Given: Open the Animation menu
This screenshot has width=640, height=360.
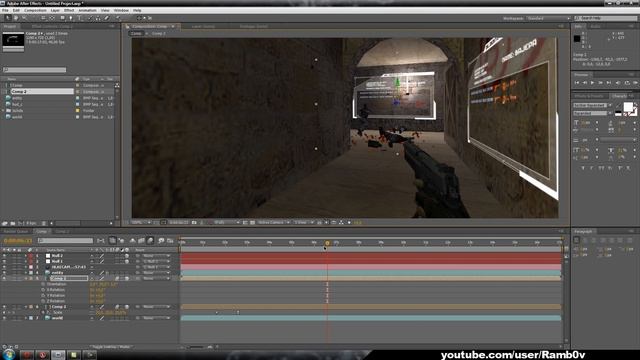Looking at the screenshot, I should tap(87, 10).
